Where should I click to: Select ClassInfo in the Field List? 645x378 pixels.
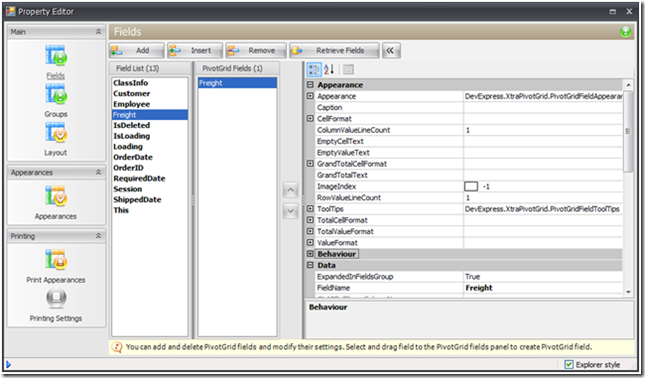[150, 83]
